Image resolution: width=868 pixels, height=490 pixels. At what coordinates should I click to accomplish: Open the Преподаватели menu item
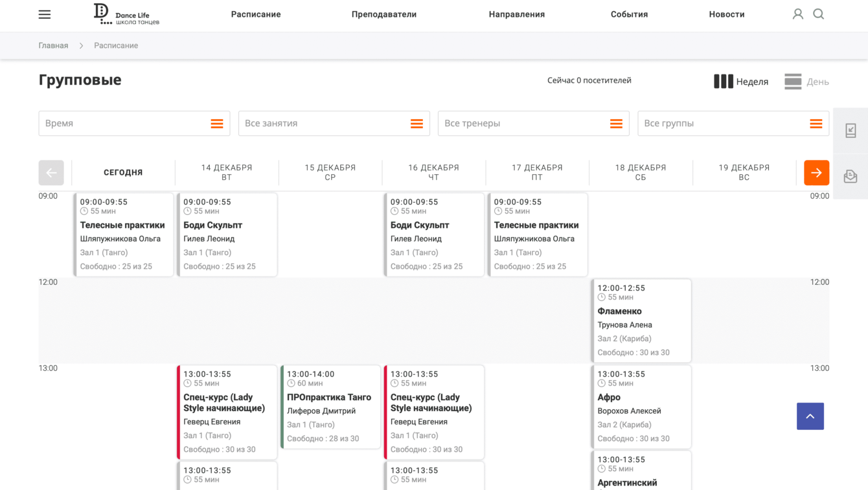[x=384, y=14]
